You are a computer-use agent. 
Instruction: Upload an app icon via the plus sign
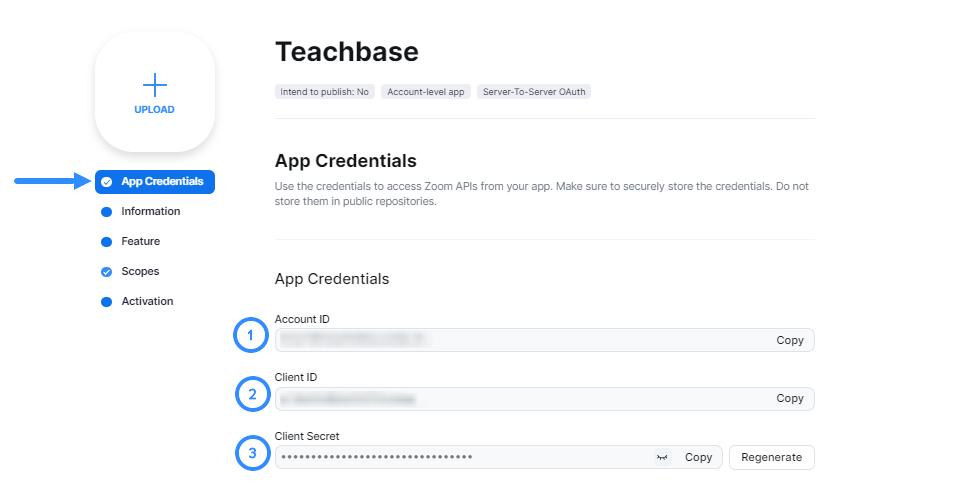155,85
